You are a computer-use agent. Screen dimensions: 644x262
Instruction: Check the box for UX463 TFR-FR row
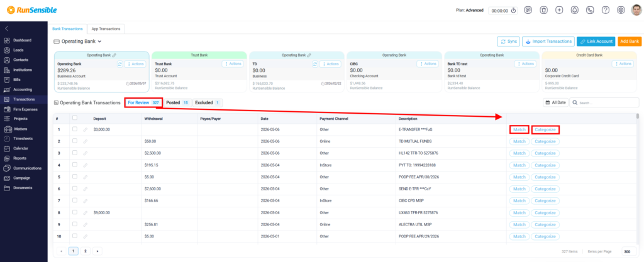pyautogui.click(x=74, y=212)
